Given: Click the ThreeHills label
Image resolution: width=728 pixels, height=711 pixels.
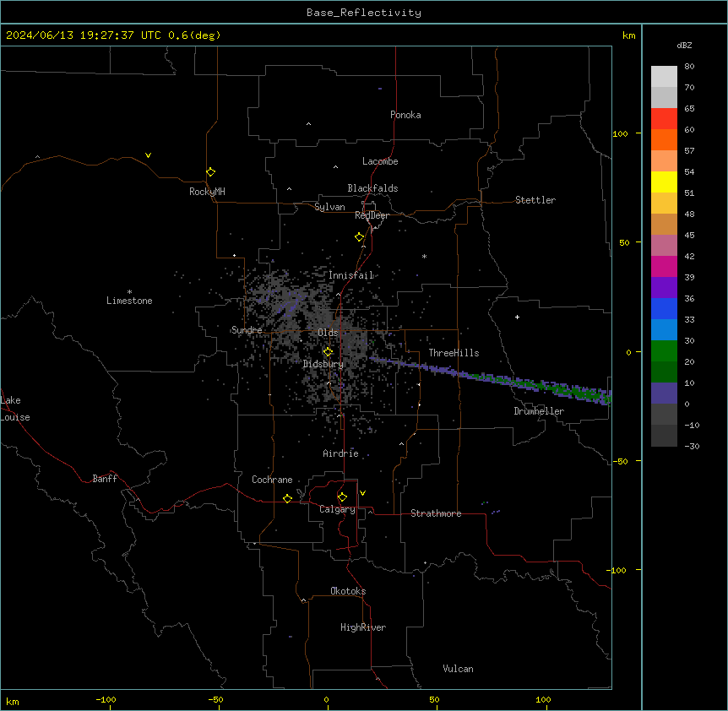Looking at the screenshot, I should pyautogui.click(x=454, y=353).
